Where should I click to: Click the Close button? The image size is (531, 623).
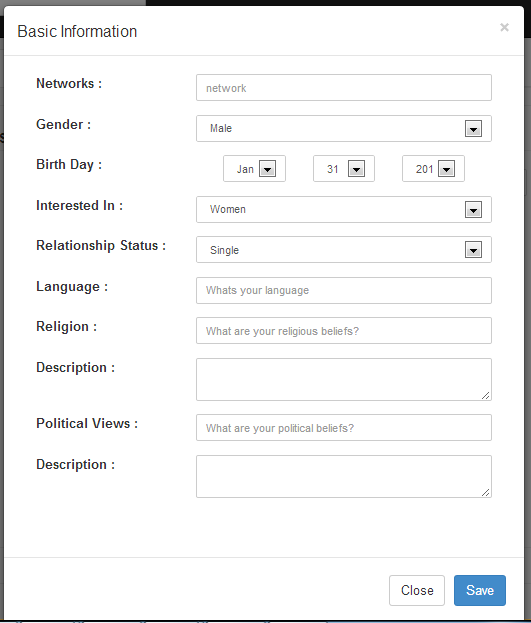pos(417,590)
